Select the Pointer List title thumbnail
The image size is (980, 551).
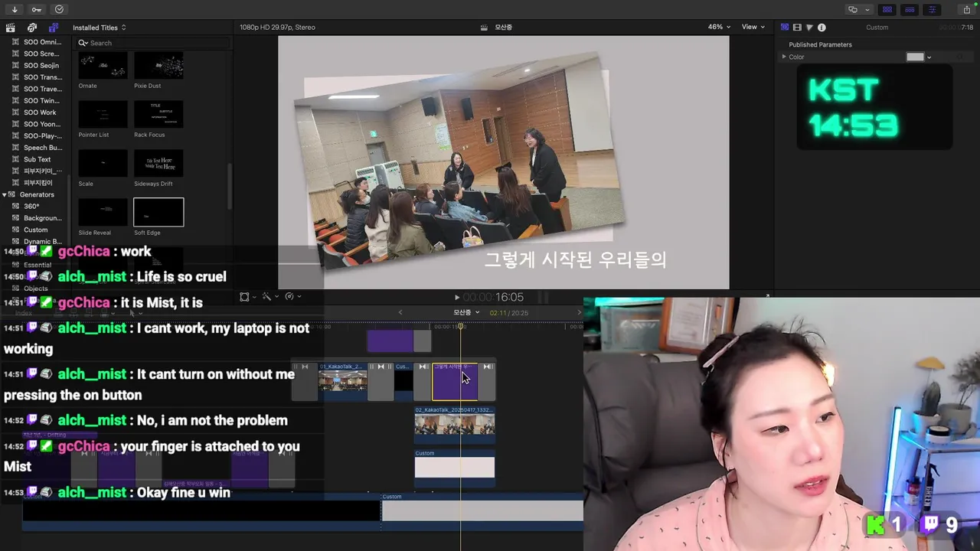103,114
